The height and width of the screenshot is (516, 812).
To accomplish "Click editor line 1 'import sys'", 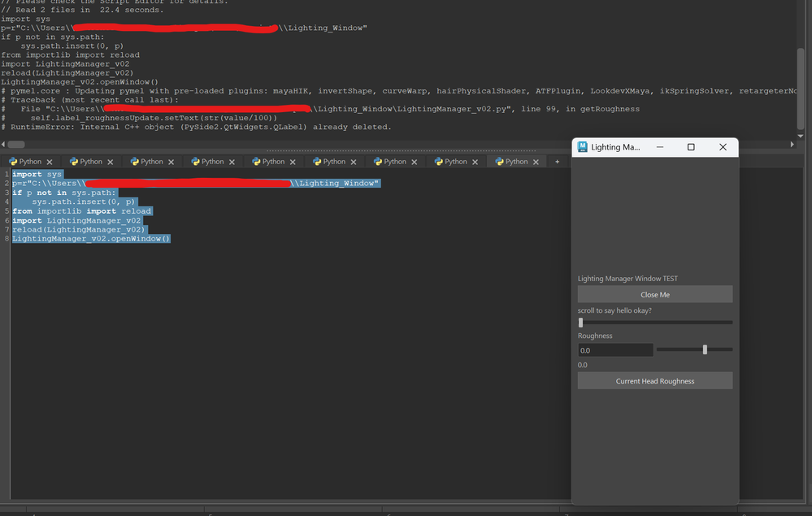I will tap(37, 174).
